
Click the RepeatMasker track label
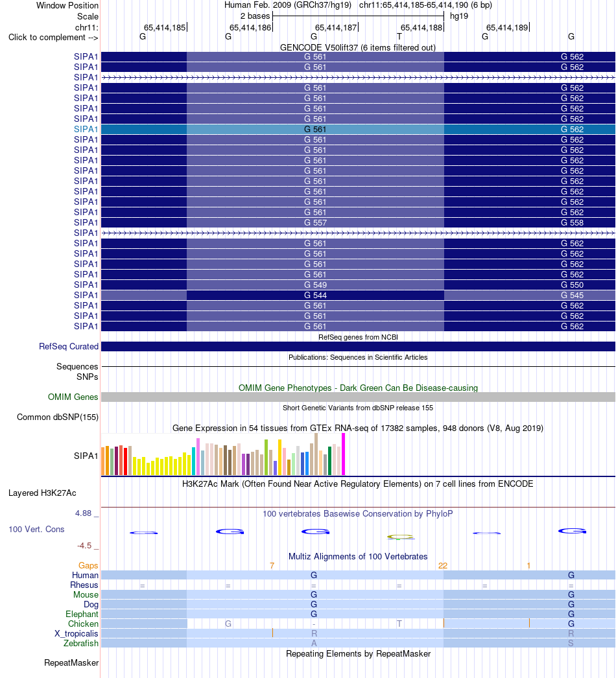tap(71, 663)
